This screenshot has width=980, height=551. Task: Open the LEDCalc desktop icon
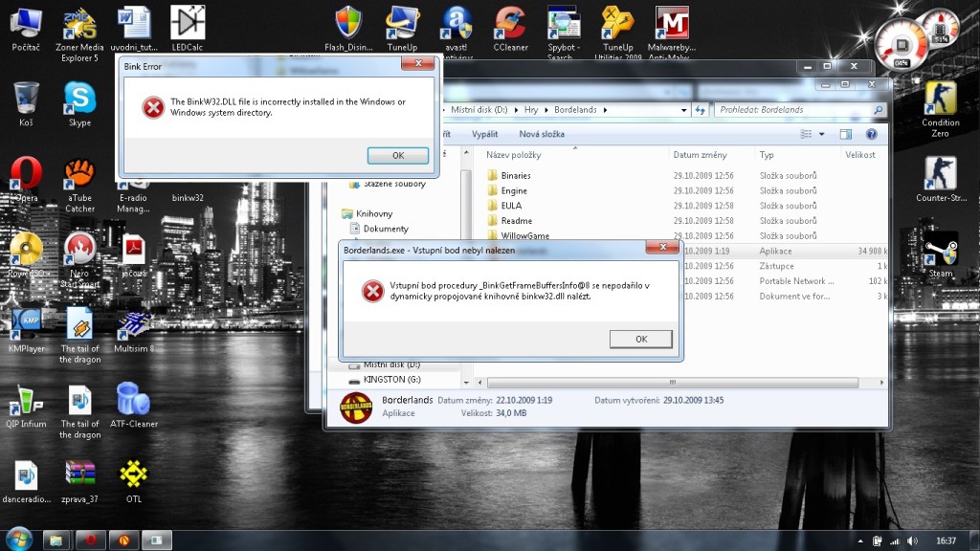coord(188,29)
